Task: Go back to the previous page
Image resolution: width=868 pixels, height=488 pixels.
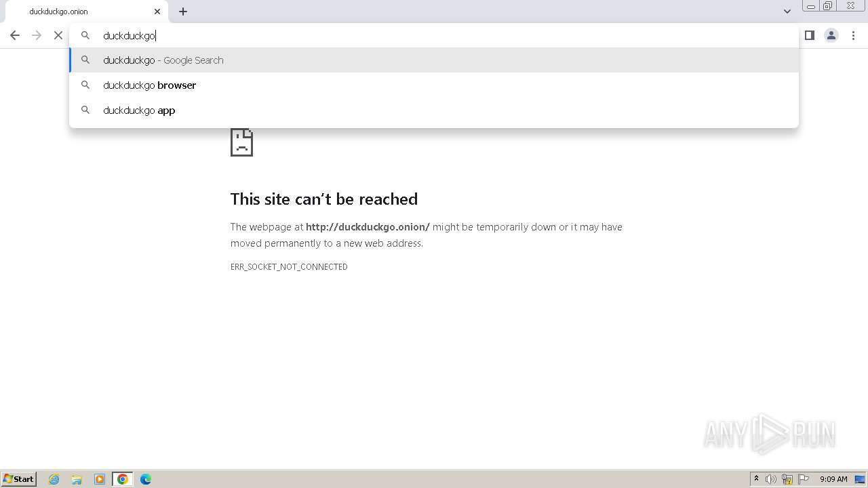Action: click(x=15, y=35)
